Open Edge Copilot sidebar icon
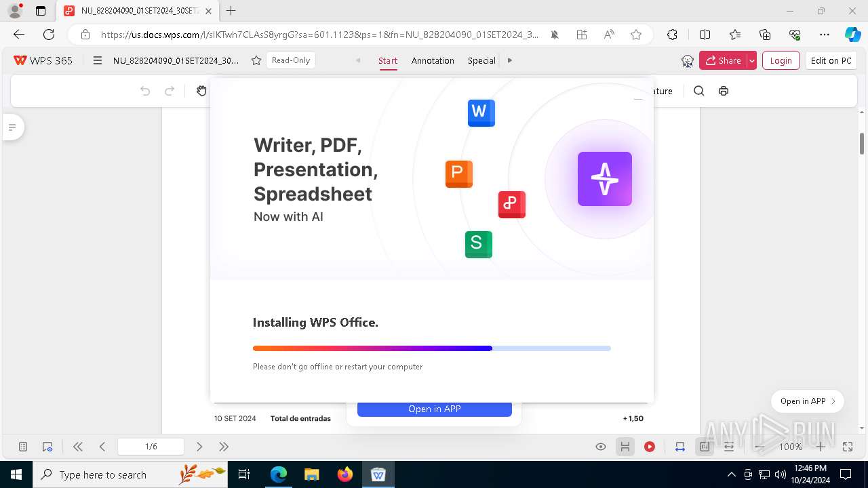868x488 pixels. pyautogui.click(x=852, y=35)
